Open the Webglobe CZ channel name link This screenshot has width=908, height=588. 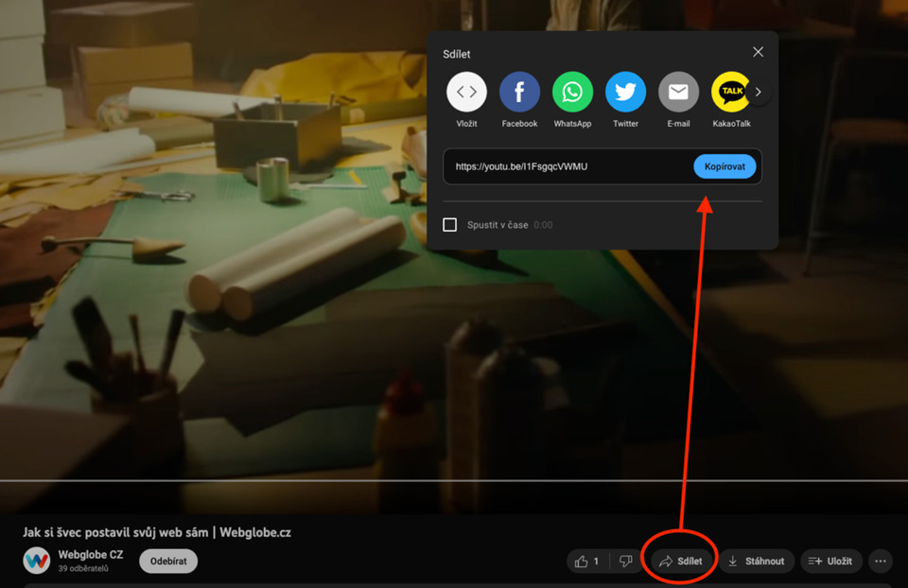tap(91, 554)
